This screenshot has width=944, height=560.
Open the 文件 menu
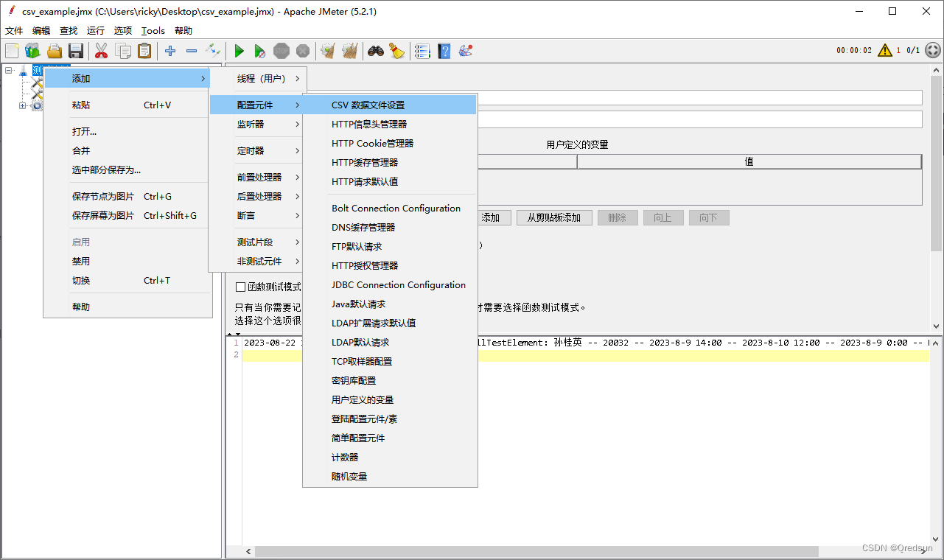point(14,31)
